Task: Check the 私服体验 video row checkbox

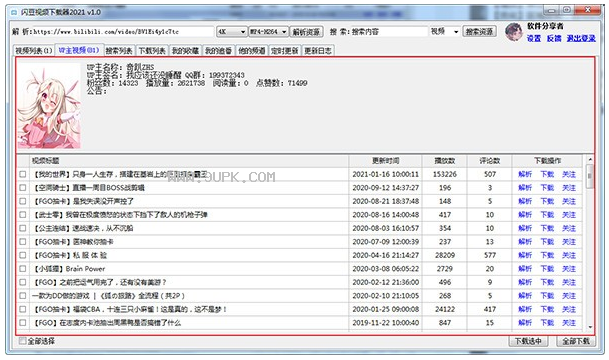Action: pos(23,255)
